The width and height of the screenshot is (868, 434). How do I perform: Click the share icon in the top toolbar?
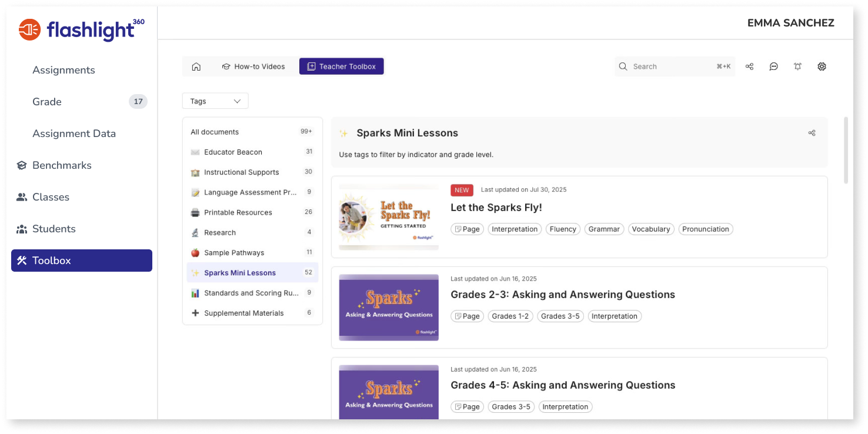click(749, 66)
